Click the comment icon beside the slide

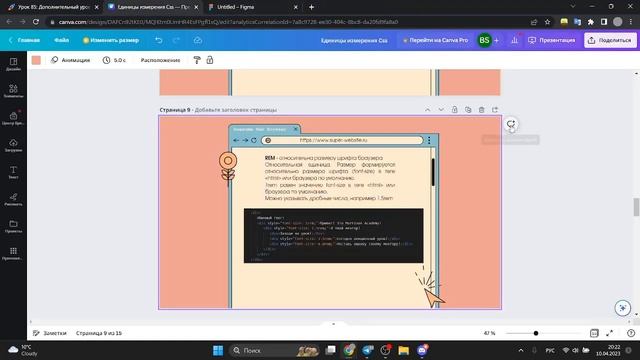tap(511, 124)
